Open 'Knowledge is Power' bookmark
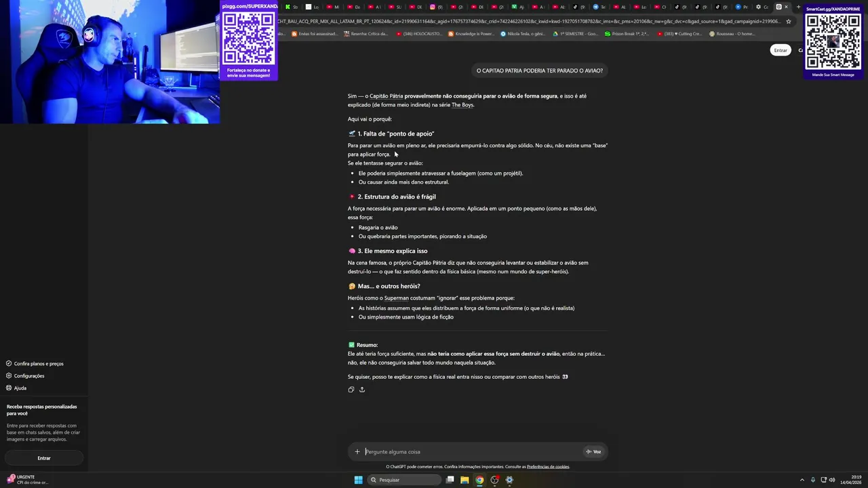 471,34
